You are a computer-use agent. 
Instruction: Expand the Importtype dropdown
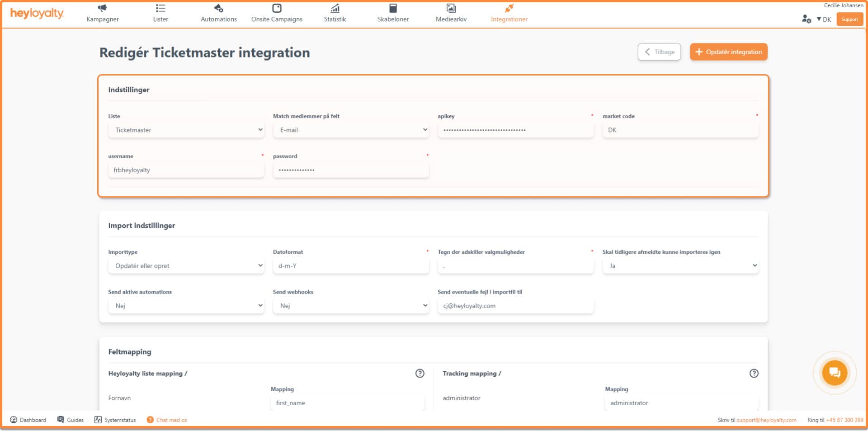186,265
